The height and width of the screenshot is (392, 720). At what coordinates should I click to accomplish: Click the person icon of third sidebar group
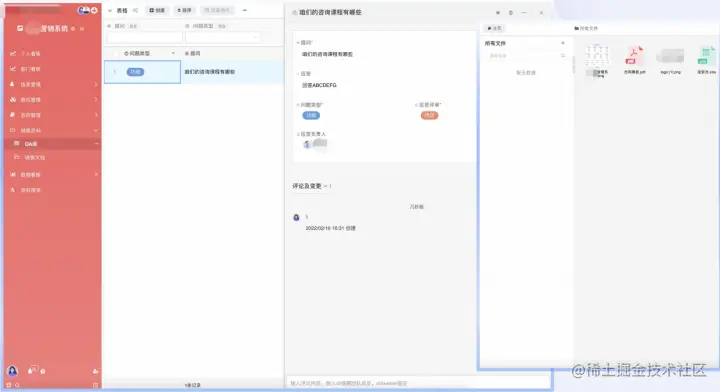[x=12, y=84]
